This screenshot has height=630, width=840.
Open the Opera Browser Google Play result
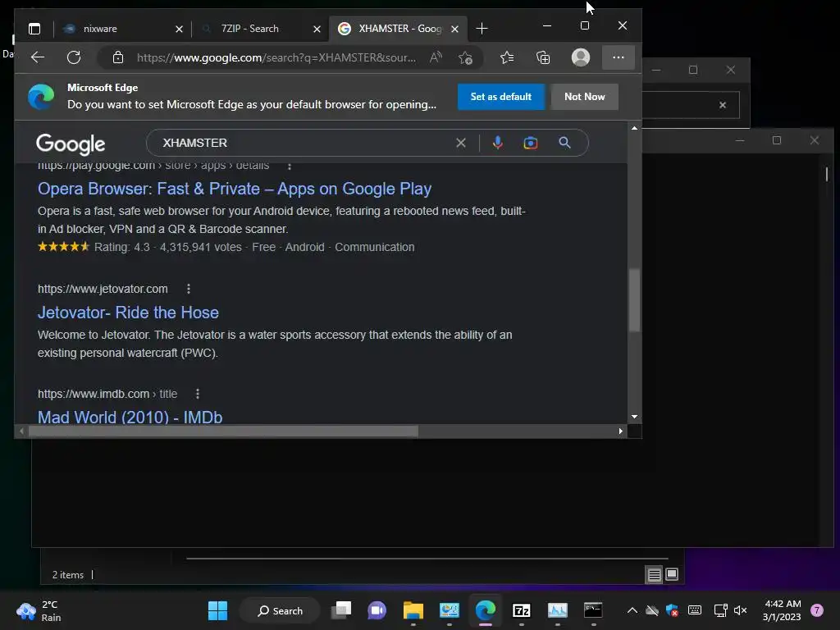pos(235,189)
